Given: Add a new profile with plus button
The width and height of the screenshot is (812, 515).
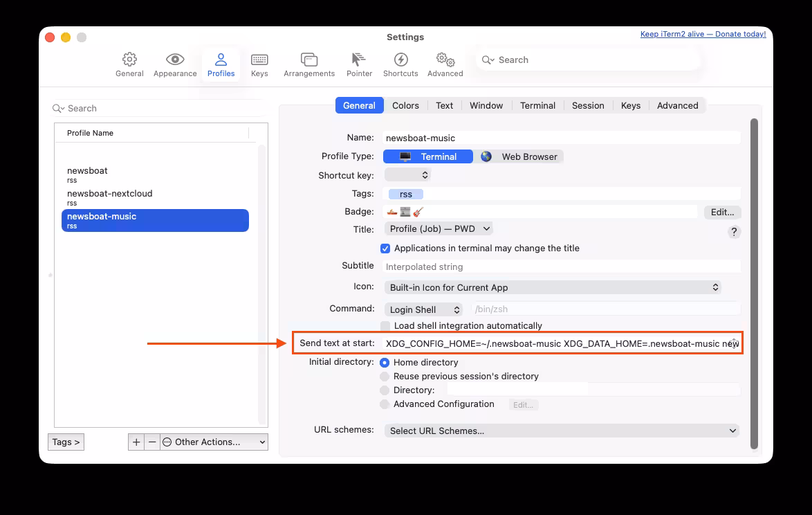Looking at the screenshot, I should click(x=136, y=442).
